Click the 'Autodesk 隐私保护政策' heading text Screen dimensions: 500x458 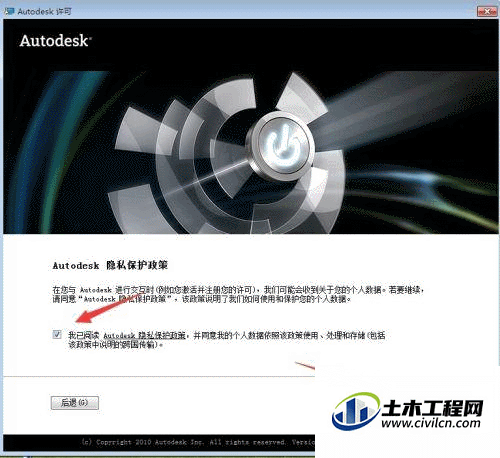click(110, 266)
